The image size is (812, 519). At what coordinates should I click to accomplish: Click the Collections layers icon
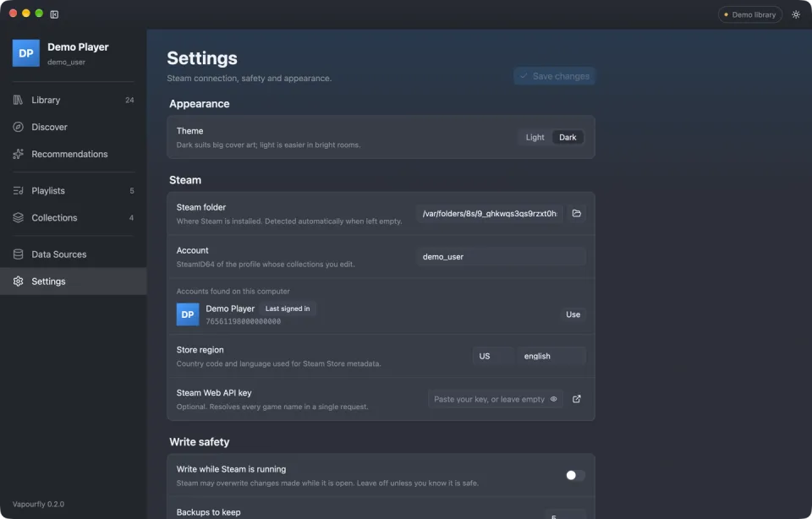click(18, 217)
